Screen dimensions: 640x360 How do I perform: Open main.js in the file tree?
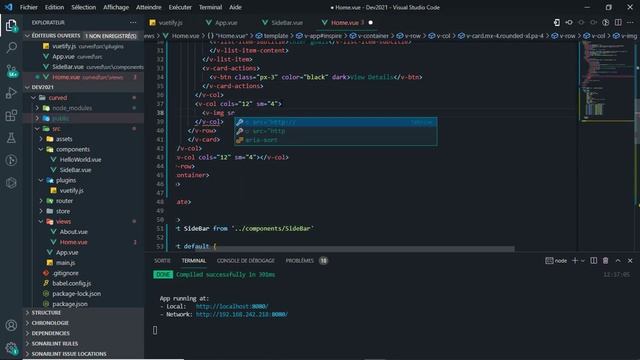pos(65,262)
